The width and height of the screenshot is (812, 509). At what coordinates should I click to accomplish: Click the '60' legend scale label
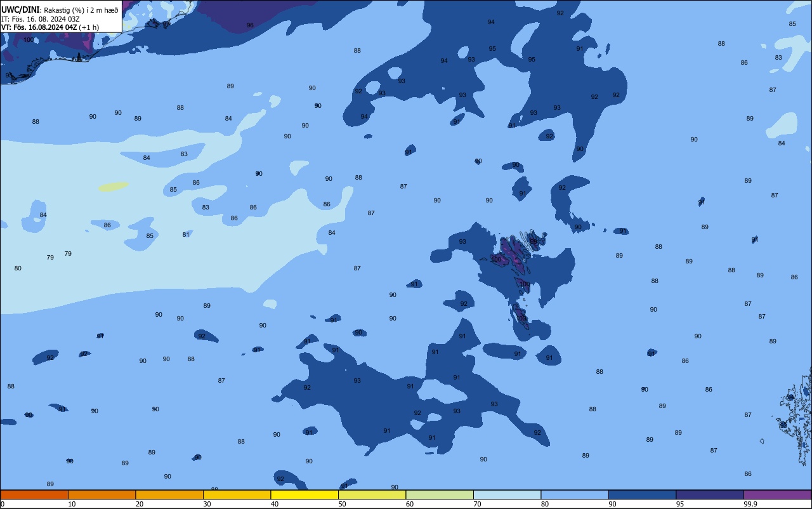(x=410, y=504)
